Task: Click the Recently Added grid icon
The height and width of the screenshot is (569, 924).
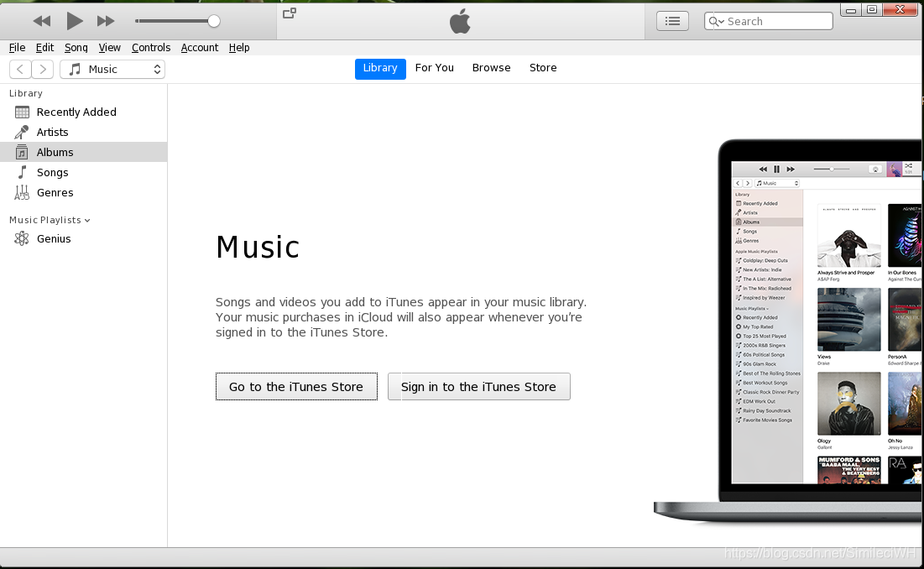Action: point(22,112)
